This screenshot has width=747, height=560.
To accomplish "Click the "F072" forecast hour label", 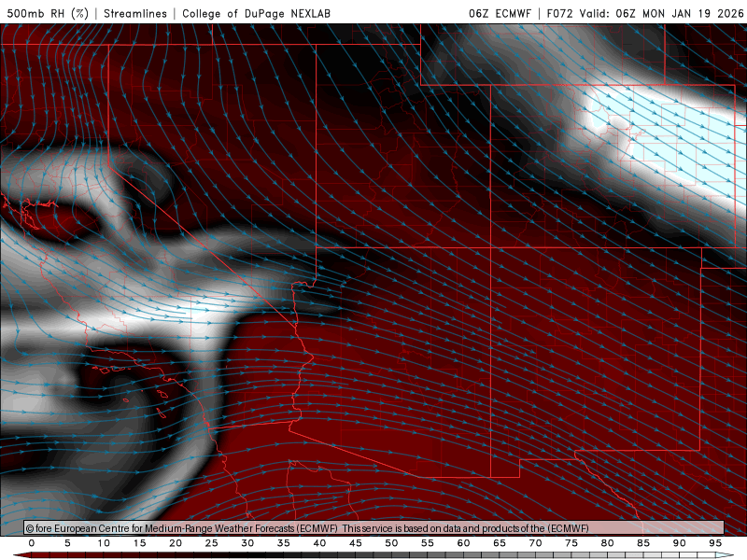I will (x=559, y=13).
